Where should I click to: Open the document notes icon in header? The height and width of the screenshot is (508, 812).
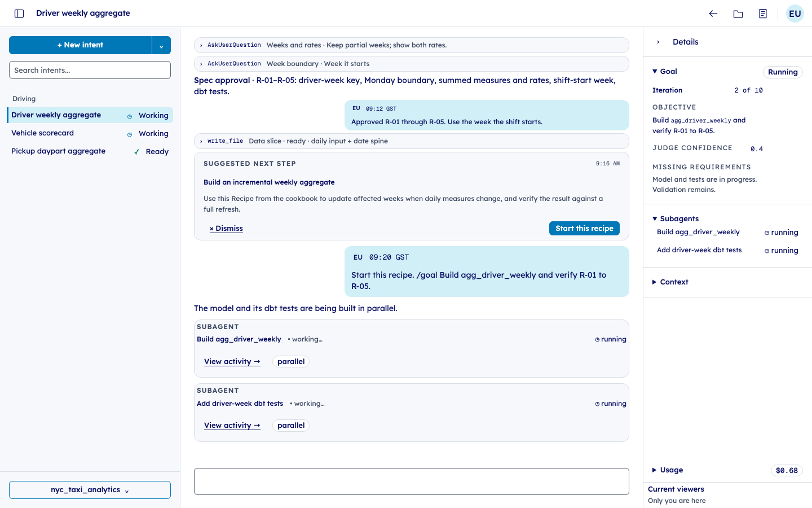[763, 14]
